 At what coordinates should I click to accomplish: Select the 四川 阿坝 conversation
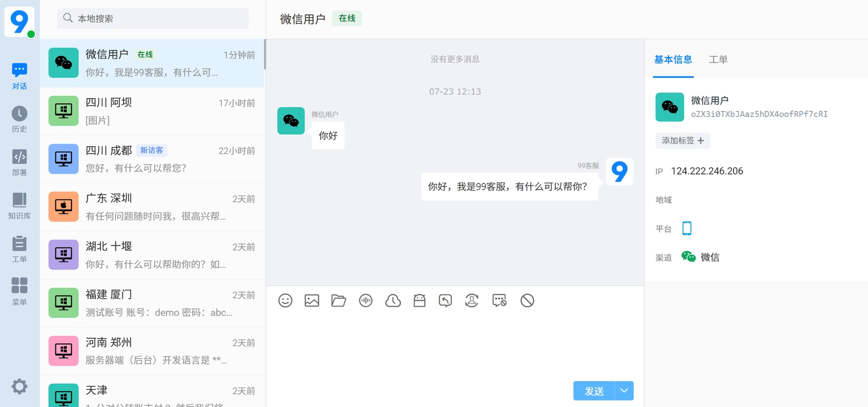152,111
